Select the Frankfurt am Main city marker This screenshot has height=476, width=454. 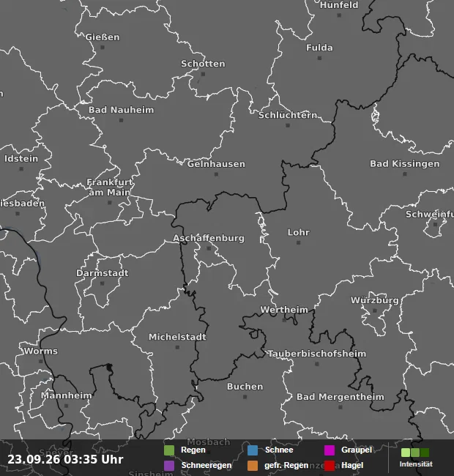click(x=110, y=202)
